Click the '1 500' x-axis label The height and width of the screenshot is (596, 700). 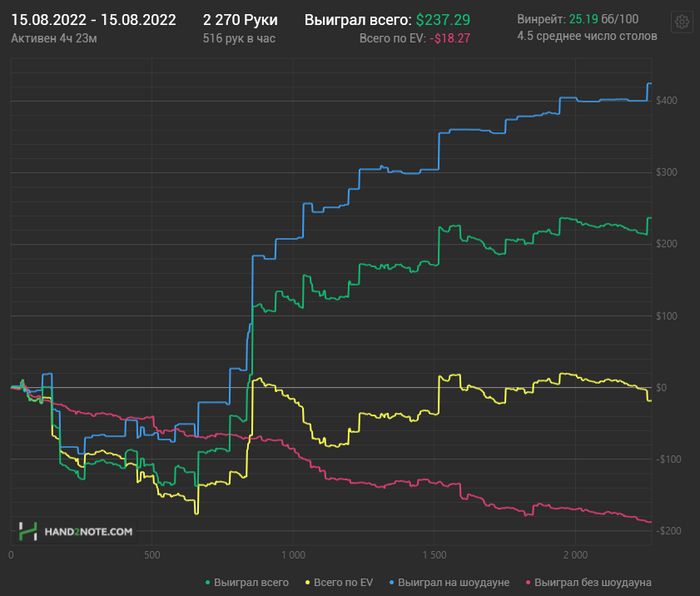coord(434,555)
